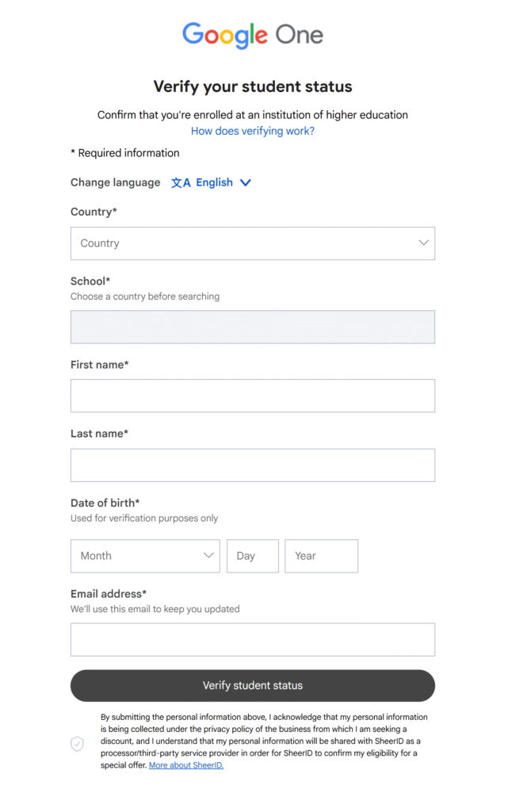Click the blue arrow next to English
The width and height of the screenshot is (508, 812).
coord(246,182)
